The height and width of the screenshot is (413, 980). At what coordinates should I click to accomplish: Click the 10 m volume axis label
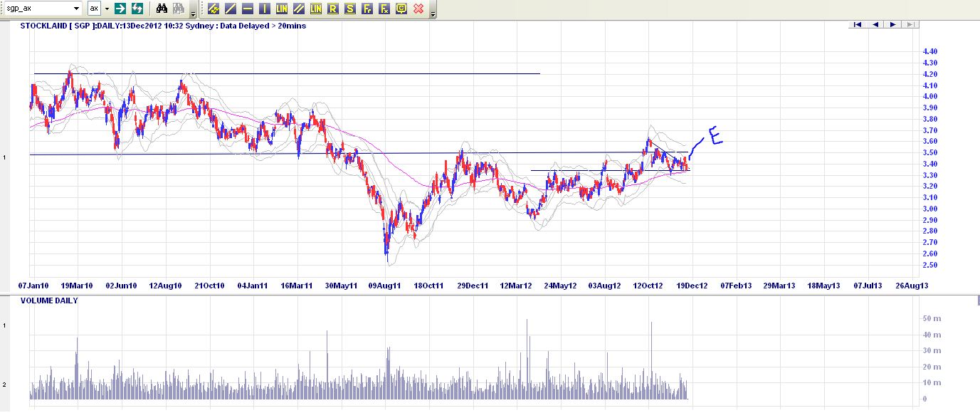(x=930, y=383)
